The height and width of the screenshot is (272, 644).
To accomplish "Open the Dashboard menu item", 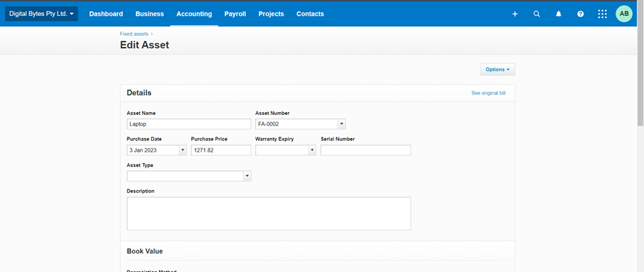I will click(106, 14).
